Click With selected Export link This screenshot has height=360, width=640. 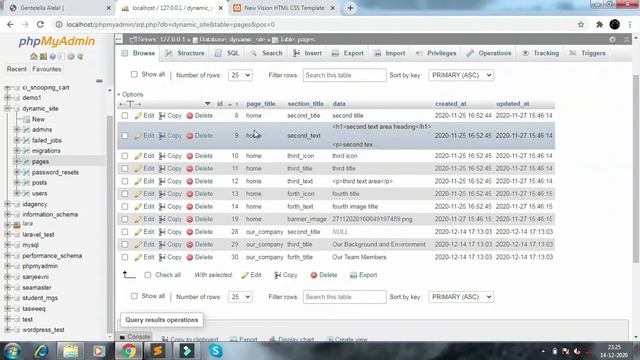364,275
